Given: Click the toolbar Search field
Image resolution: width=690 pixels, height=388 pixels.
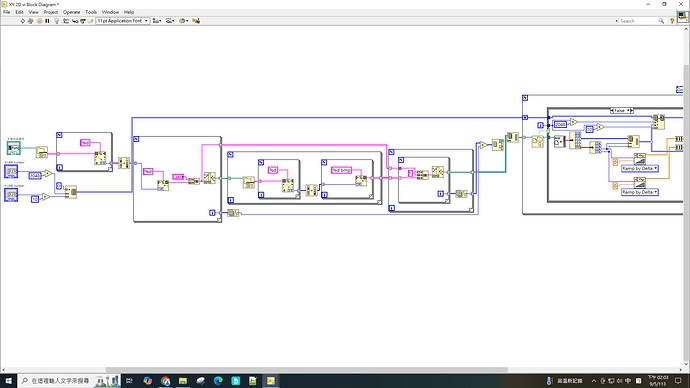Looking at the screenshot, I should [638, 21].
